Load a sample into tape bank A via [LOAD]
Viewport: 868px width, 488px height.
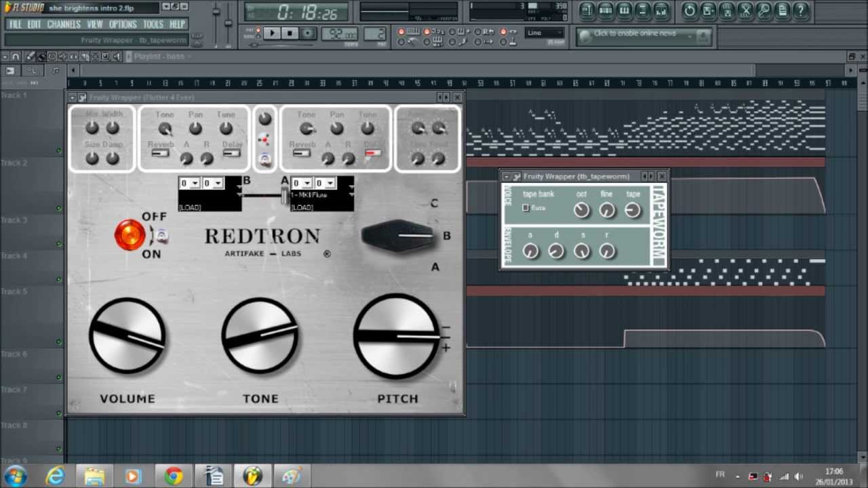pos(302,207)
